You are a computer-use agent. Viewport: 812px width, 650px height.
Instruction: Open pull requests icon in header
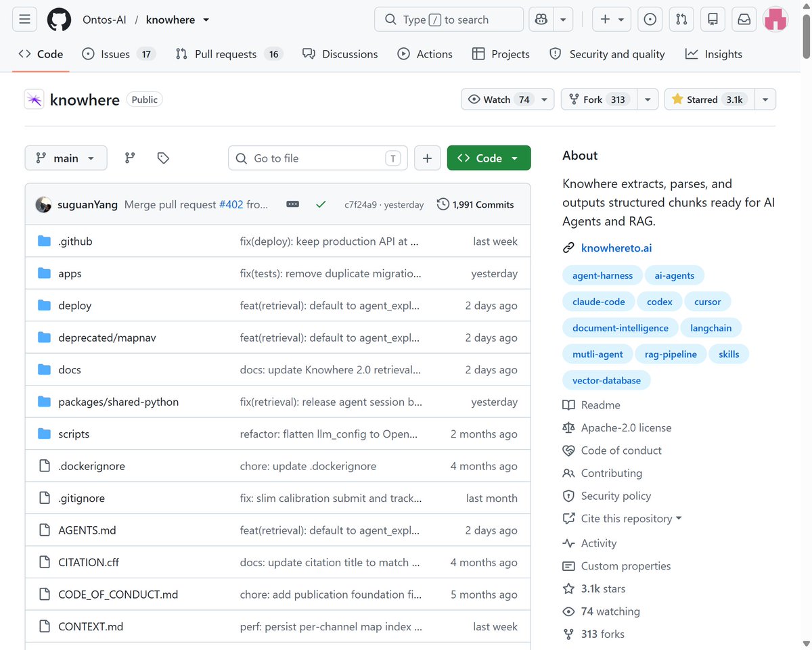pos(681,20)
